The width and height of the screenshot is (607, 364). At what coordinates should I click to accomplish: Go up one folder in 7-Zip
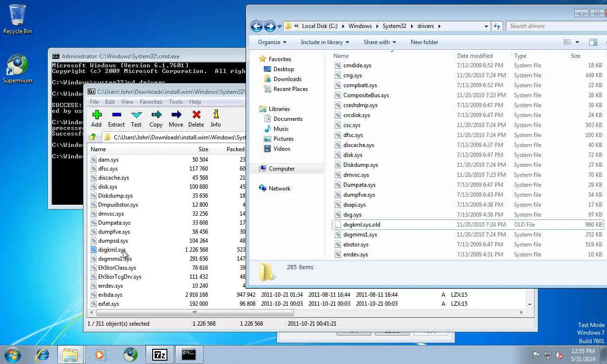pos(93,137)
